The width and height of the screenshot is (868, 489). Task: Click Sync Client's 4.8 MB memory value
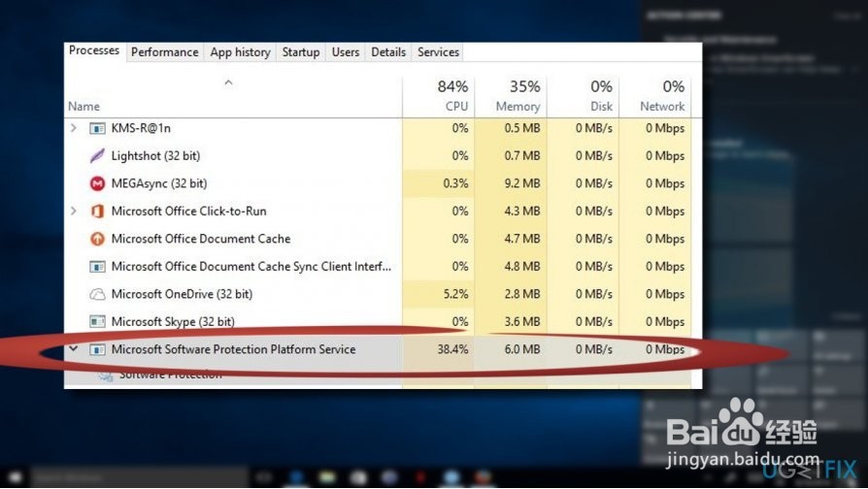(x=522, y=266)
